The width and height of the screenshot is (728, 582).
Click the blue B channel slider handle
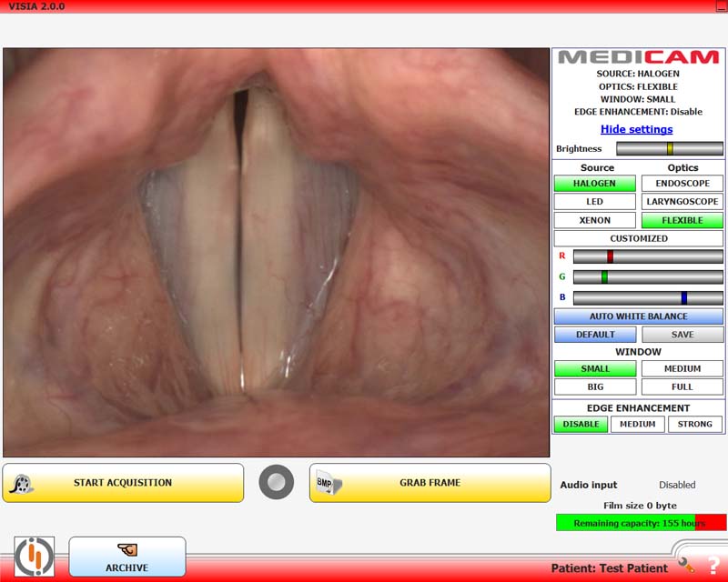(683, 297)
